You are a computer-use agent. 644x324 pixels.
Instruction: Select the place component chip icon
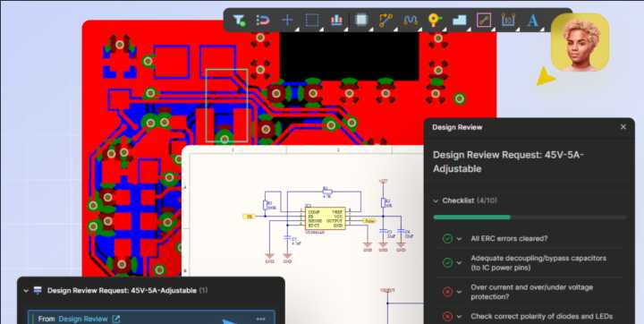[361, 21]
